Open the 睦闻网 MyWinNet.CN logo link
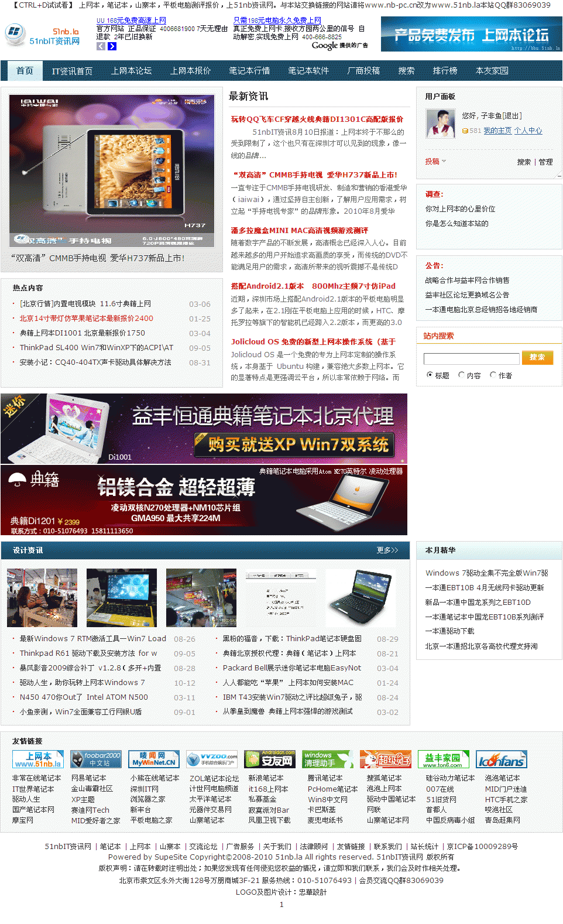The width and height of the screenshot is (563, 924). [x=154, y=759]
